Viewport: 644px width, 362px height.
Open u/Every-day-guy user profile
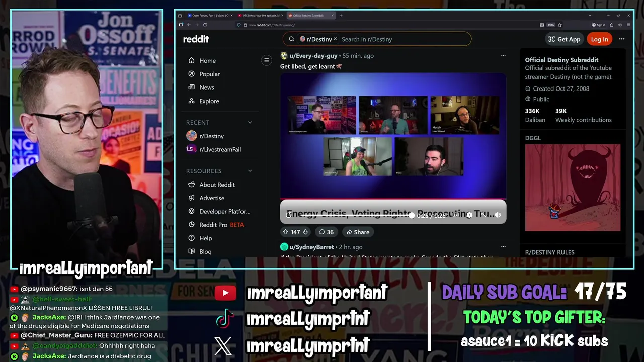tap(312, 56)
